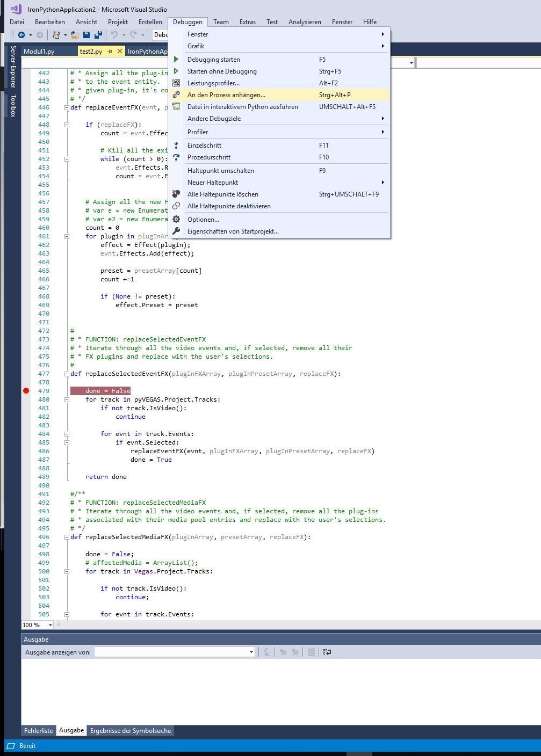Click the open file folder icon
Screen dimensions: 541x756
75,35
